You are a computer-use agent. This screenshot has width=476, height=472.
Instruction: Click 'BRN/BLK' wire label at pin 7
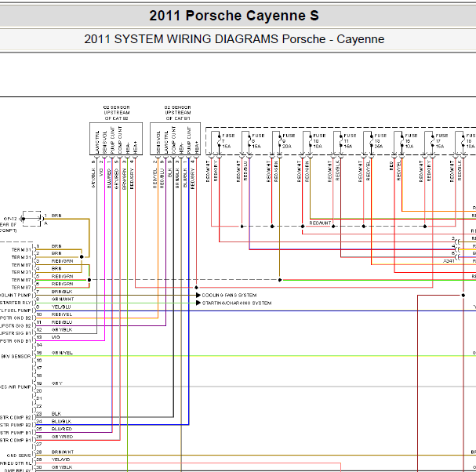62,292
